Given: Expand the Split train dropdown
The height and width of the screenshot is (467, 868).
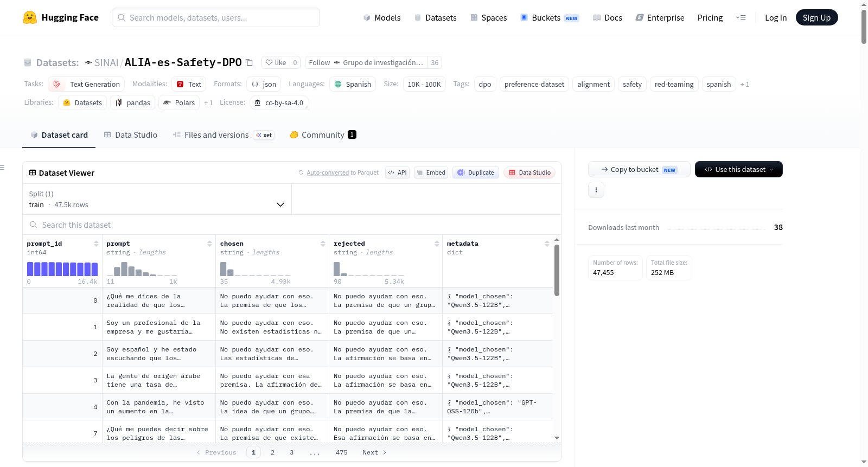Looking at the screenshot, I should 157,199.
